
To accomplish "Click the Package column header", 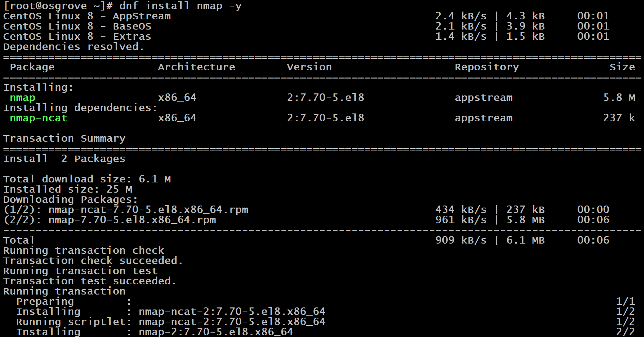I will coord(32,67).
